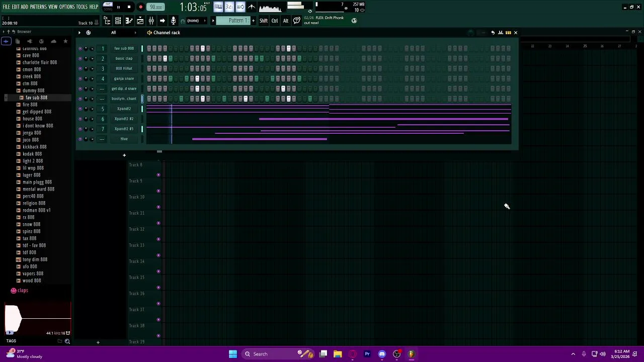Open the OPTIONS menu
644x362 pixels.
(x=67, y=7)
